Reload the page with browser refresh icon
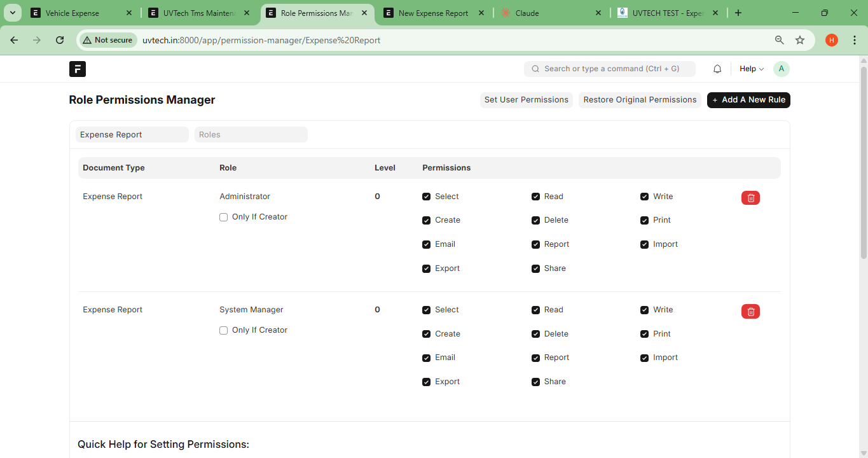This screenshot has height=458, width=868. coord(60,40)
